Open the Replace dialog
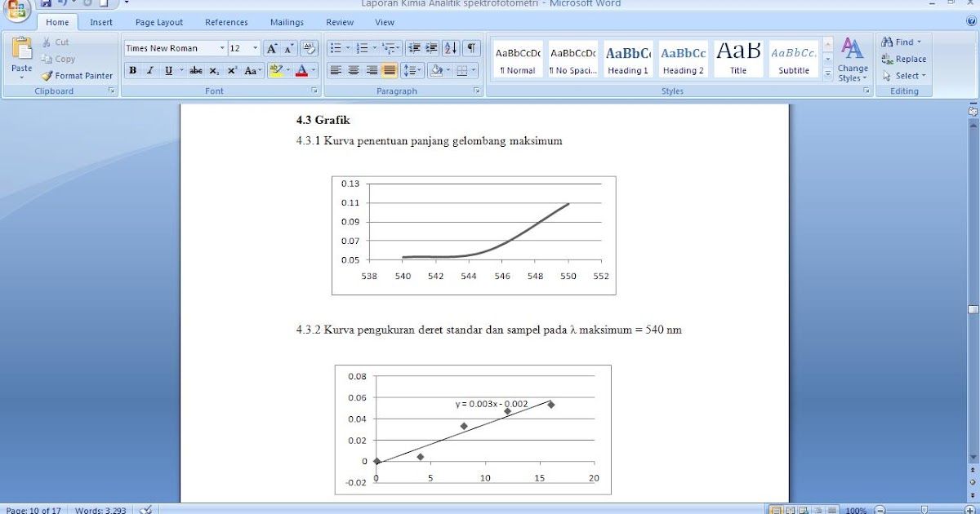The width and height of the screenshot is (980, 514). (x=904, y=59)
